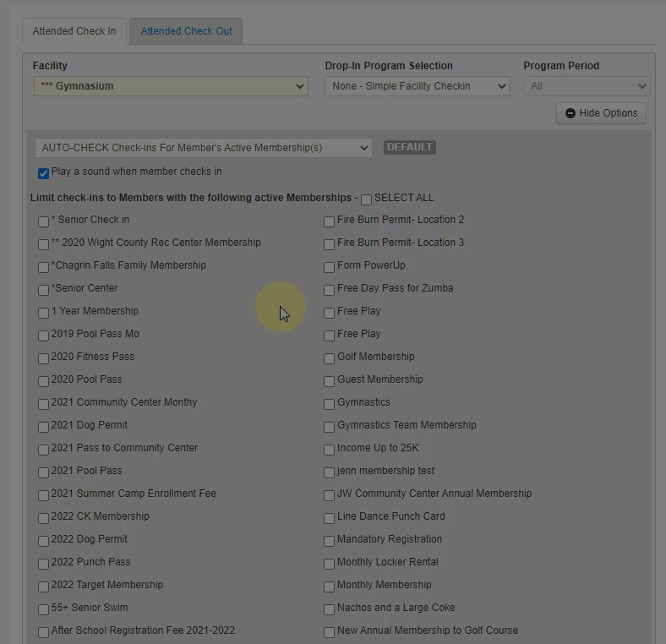Viewport: 666px width, 644px height.
Task: Click the DEFAULT badge
Action: 409,147
